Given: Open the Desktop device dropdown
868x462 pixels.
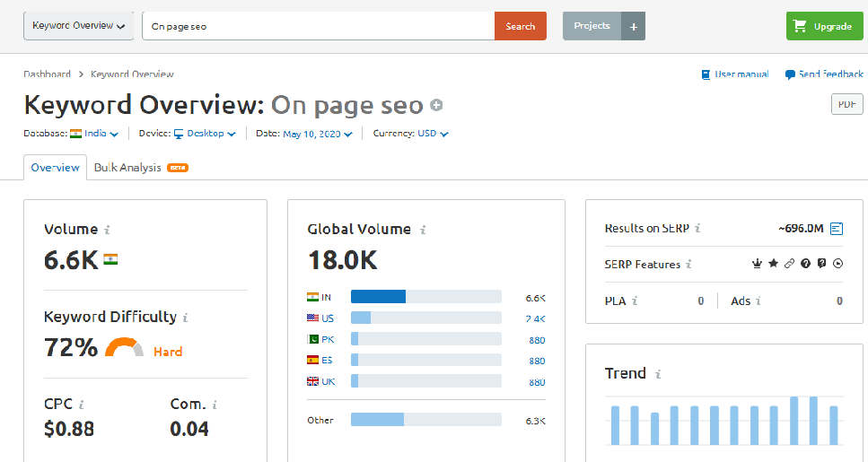Looking at the screenshot, I should (205, 134).
